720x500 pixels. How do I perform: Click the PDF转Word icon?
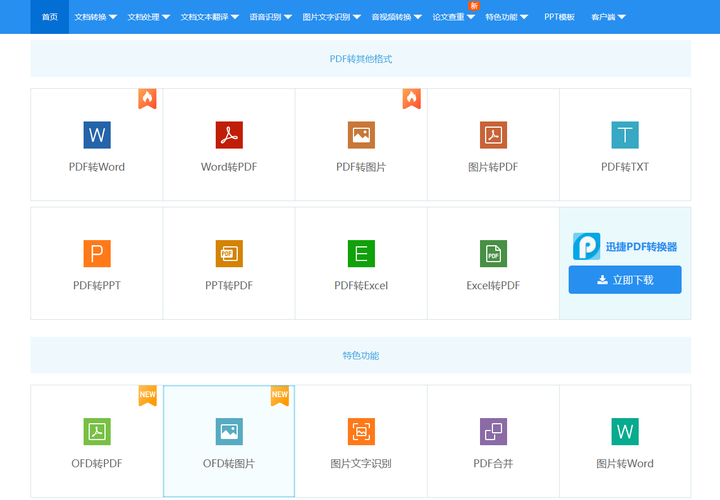point(97,135)
